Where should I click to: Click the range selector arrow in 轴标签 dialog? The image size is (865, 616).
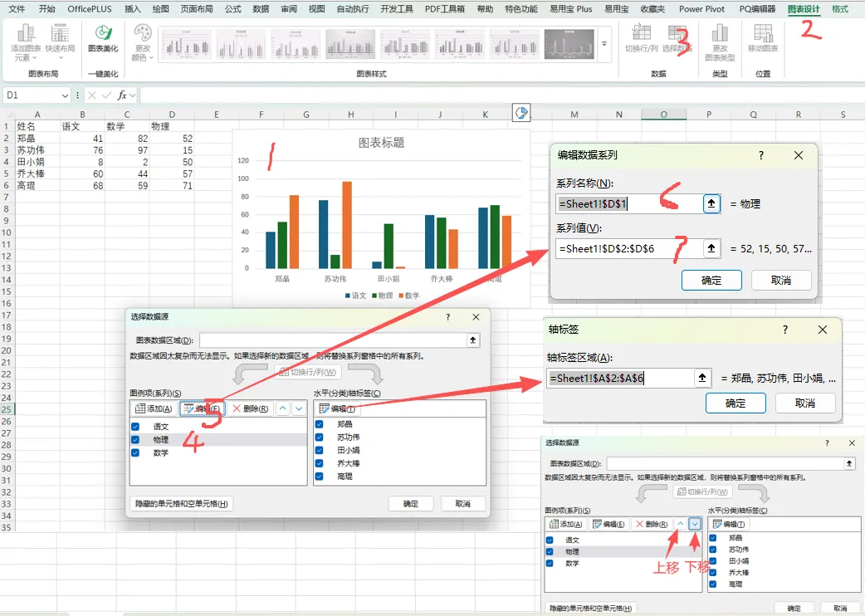click(x=701, y=378)
